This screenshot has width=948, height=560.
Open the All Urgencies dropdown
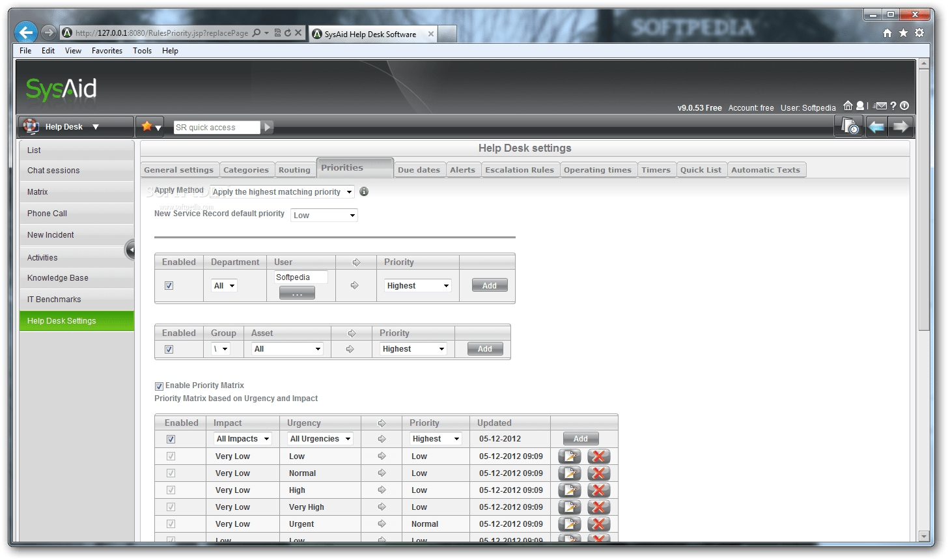tap(320, 438)
